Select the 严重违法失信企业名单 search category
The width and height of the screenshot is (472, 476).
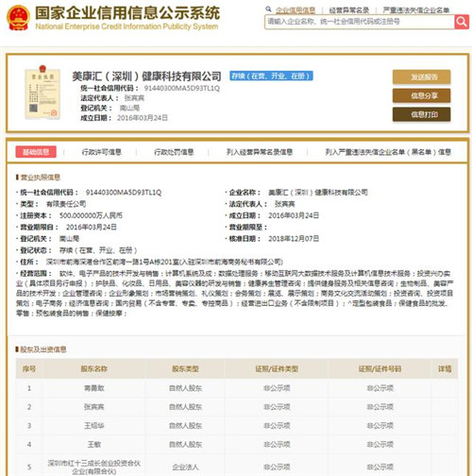(x=416, y=10)
